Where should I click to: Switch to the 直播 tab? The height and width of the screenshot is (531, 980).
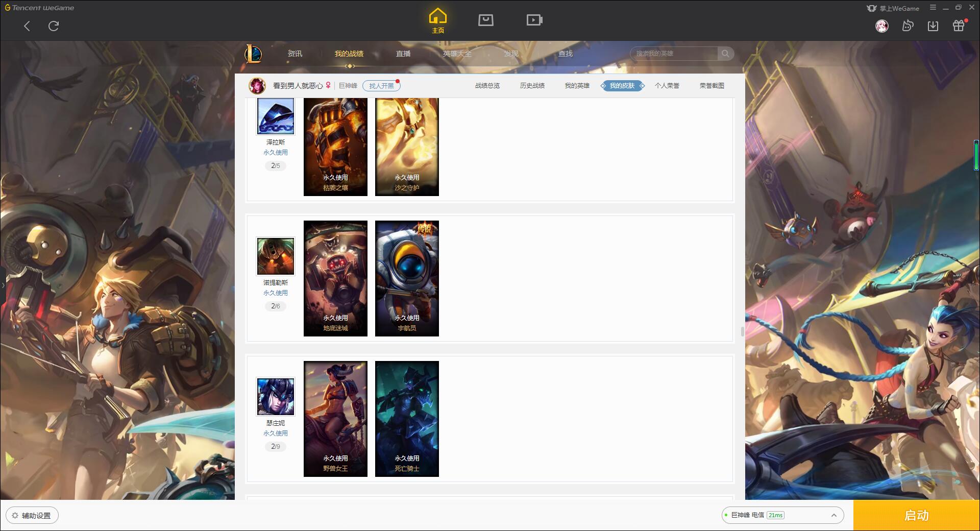click(x=403, y=54)
